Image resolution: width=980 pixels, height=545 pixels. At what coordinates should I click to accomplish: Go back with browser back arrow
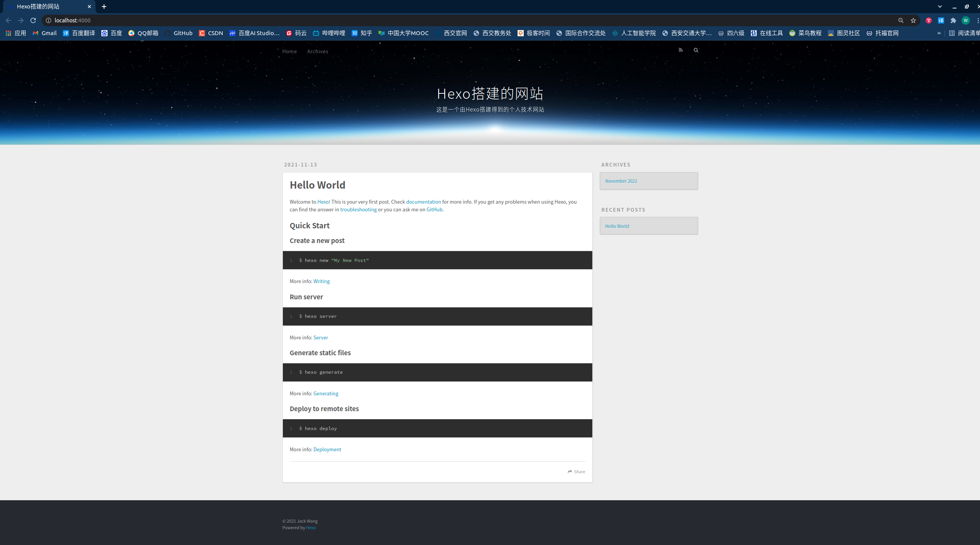8,20
